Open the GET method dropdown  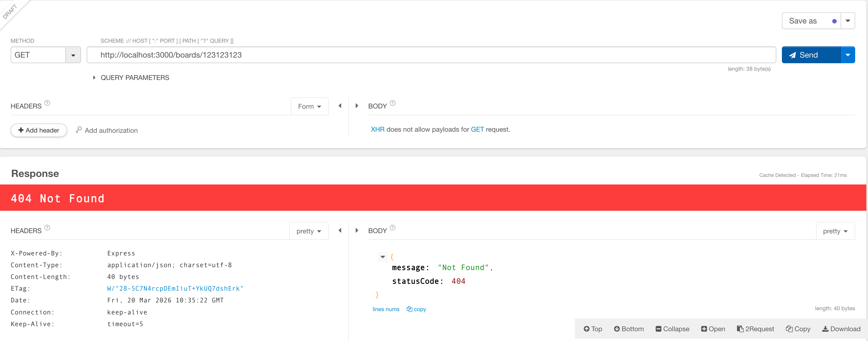pyautogui.click(x=73, y=55)
